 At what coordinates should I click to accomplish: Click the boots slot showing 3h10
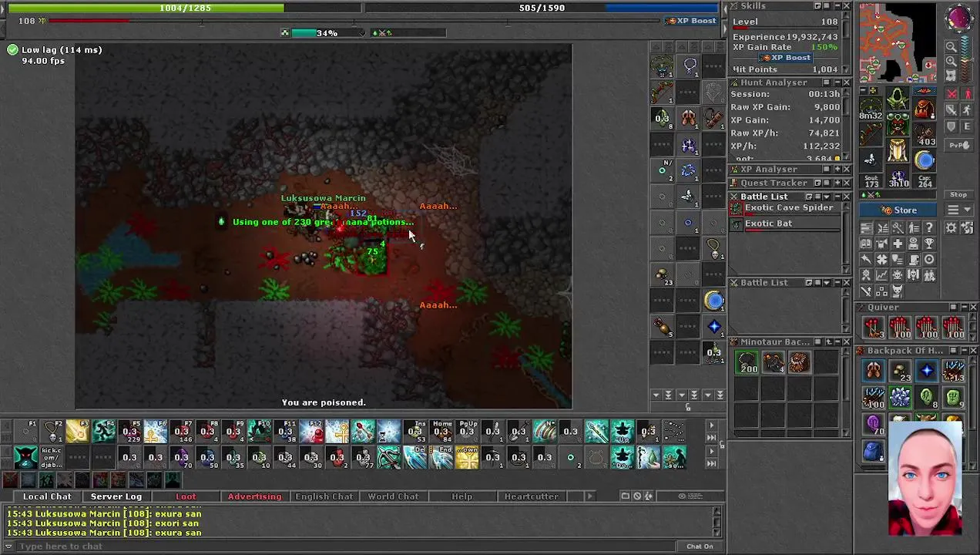(898, 177)
